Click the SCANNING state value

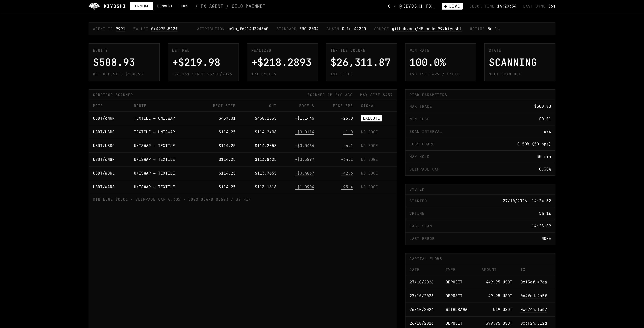tap(513, 62)
